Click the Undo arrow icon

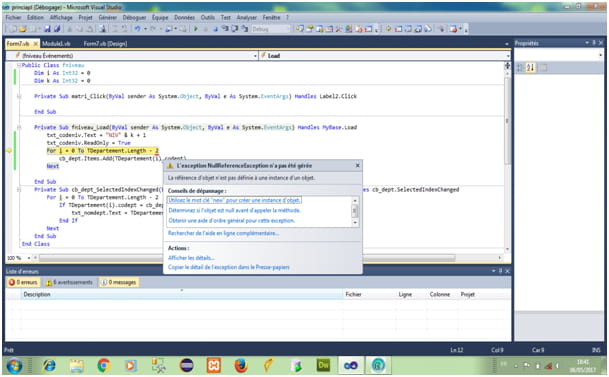137,29
